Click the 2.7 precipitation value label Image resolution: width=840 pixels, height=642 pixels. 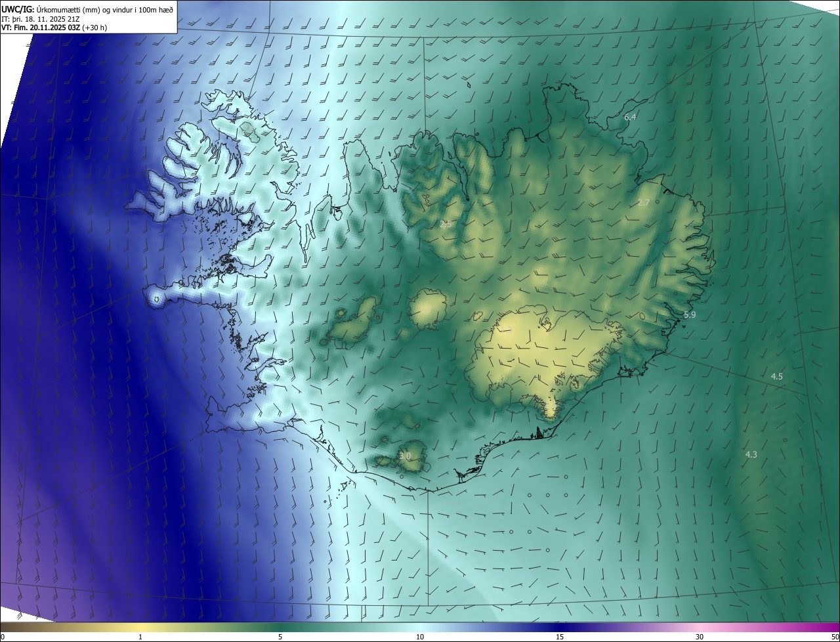644,202
